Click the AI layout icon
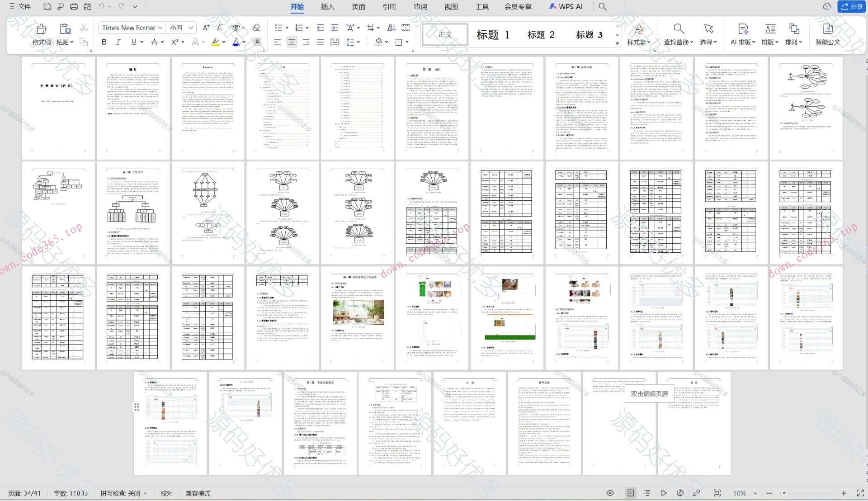The width and height of the screenshot is (868, 501). (x=742, y=29)
